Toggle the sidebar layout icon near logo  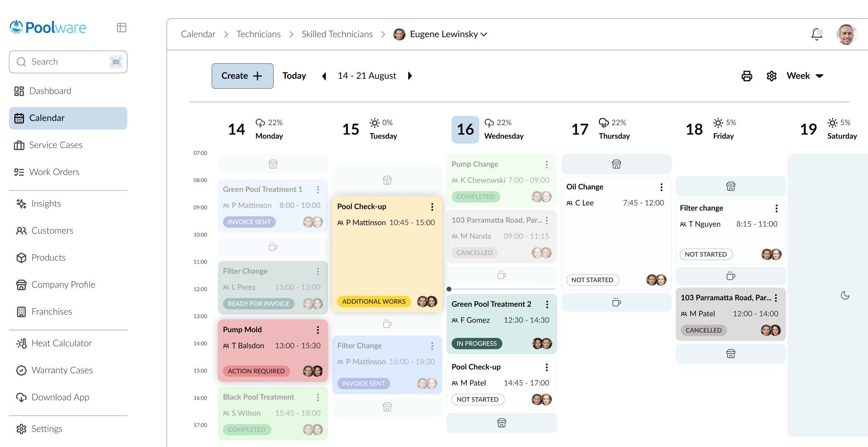click(x=122, y=28)
